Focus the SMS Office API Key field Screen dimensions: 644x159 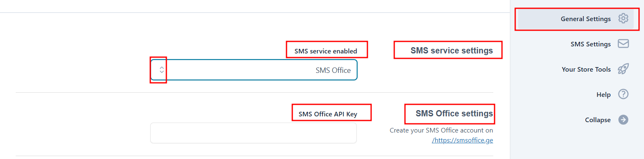point(253,133)
